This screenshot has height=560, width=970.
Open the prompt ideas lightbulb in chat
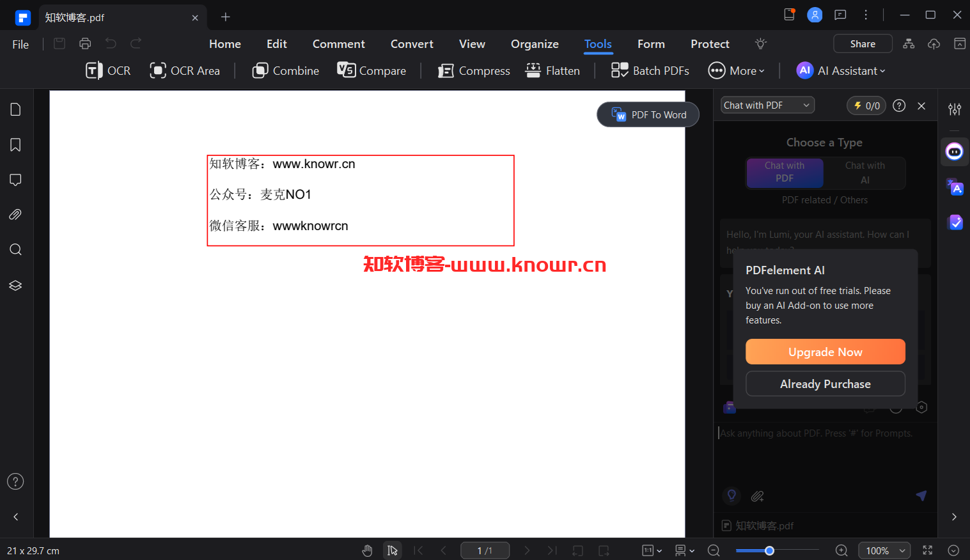(731, 495)
